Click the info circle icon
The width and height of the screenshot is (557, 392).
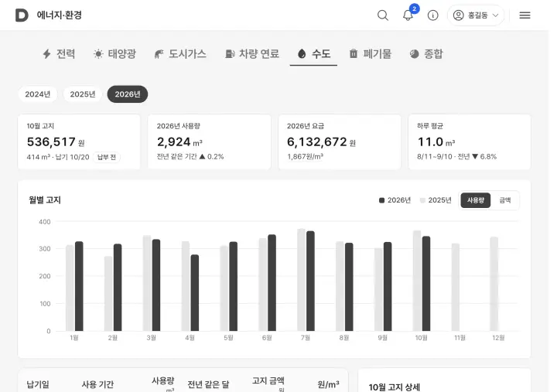(432, 15)
